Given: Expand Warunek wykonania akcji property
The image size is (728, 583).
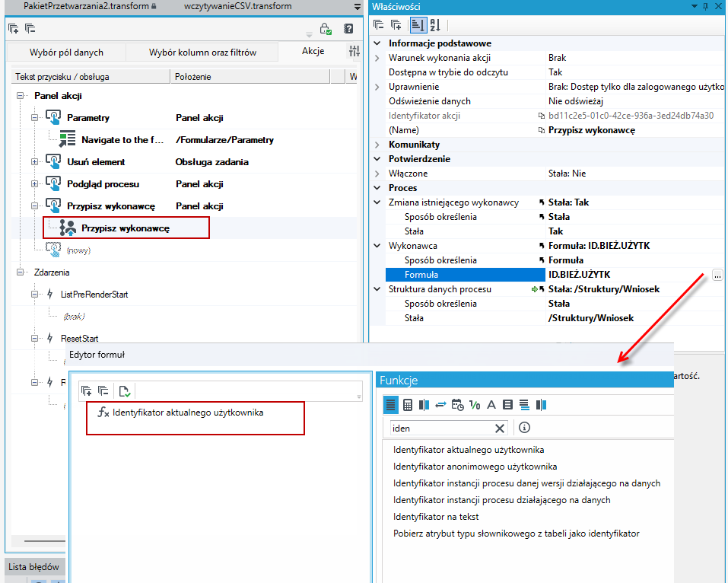Looking at the screenshot, I should [377, 58].
